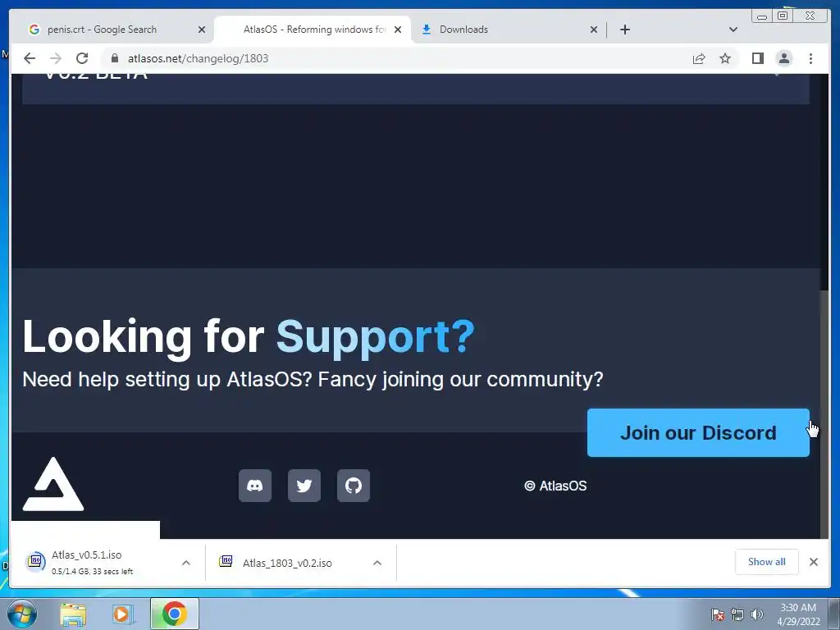Open the Chrome side panel

(x=757, y=58)
